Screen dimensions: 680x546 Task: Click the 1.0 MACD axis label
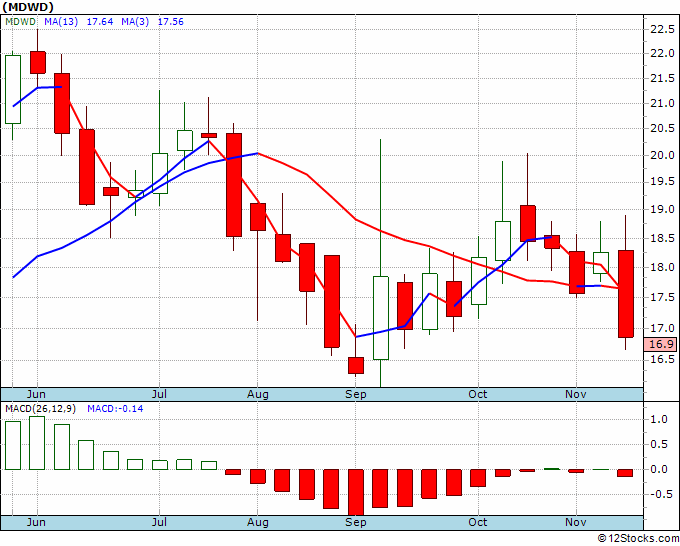point(659,419)
